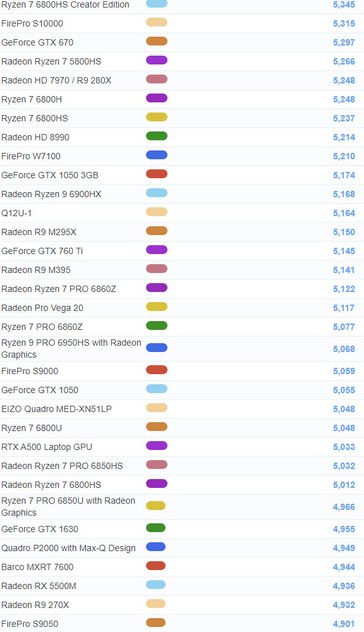This screenshot has height=632, width=364.
Task: Open the Radeon HD 8990 link
Action: tap(35, 137)
